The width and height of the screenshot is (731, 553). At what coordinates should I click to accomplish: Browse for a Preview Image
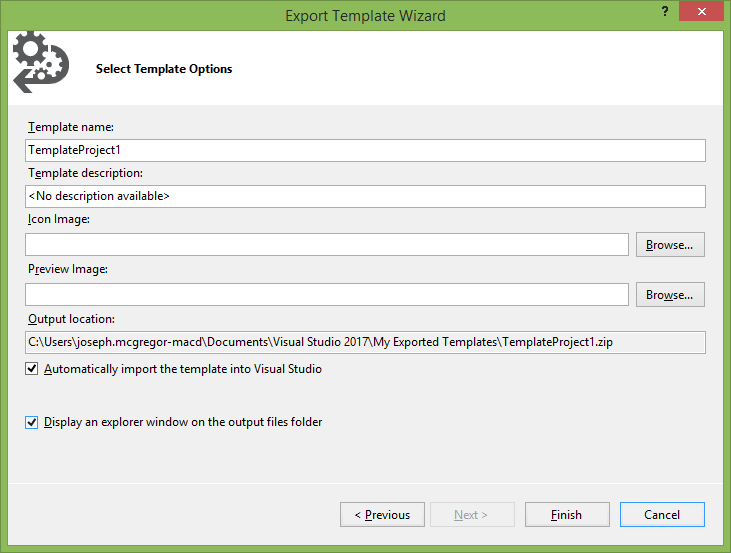(670, 295)
